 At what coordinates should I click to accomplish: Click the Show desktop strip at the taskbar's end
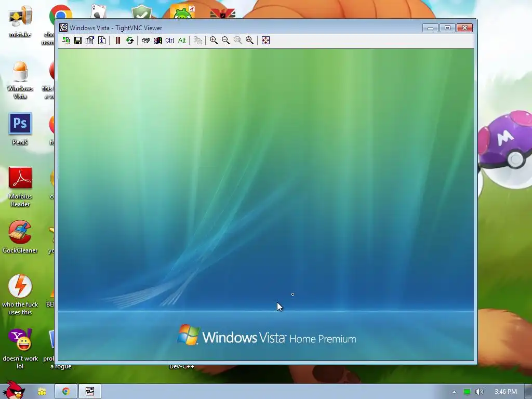[x=528, y=392]
